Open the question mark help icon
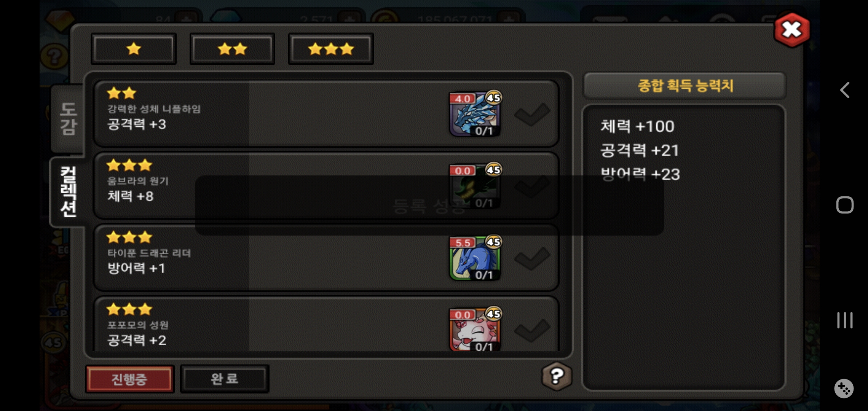This screenshot has width=868, height=411. (x=557, y=376)
